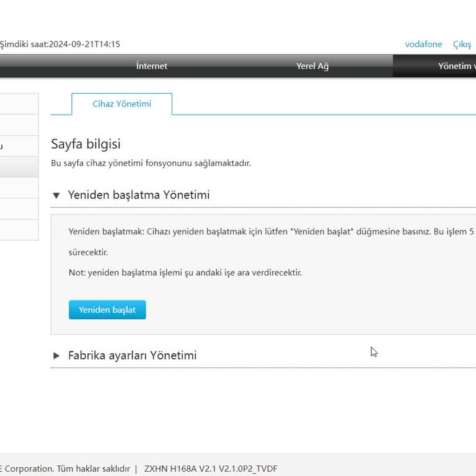Click the ZXHN H168A firmware version text

click(210, 469)
